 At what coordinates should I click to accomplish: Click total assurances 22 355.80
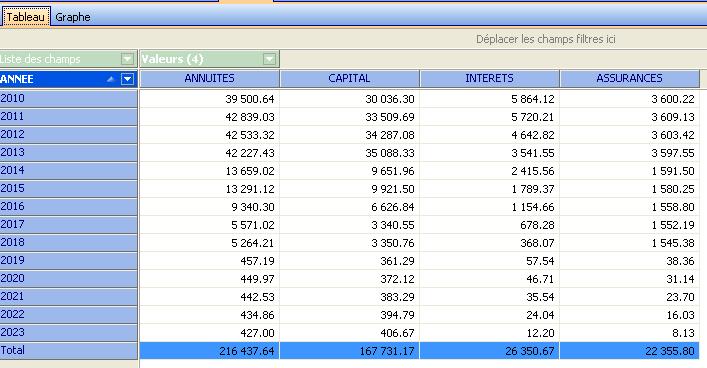[629, 351]
